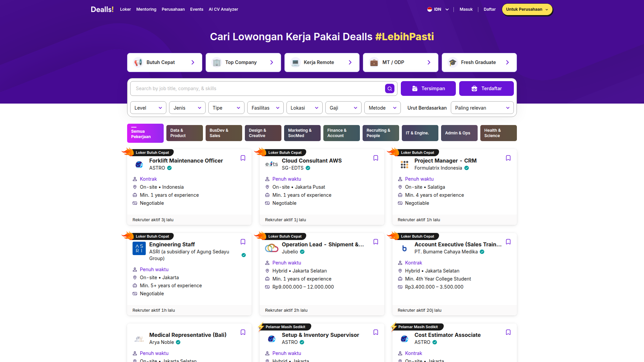Click the graduation cap icon on Fresh Graduate
The image size is (644, 362).
tap(452, 62)
